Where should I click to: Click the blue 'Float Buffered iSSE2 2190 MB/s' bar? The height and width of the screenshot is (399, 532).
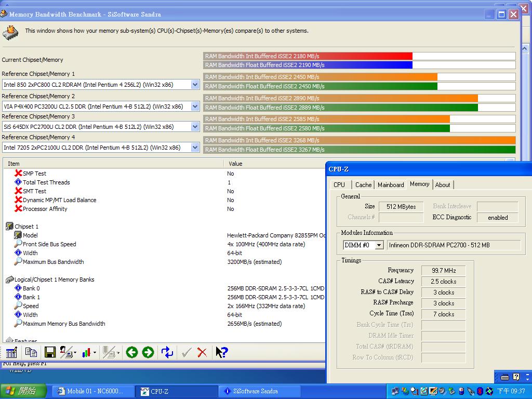(x=308, y=65)
